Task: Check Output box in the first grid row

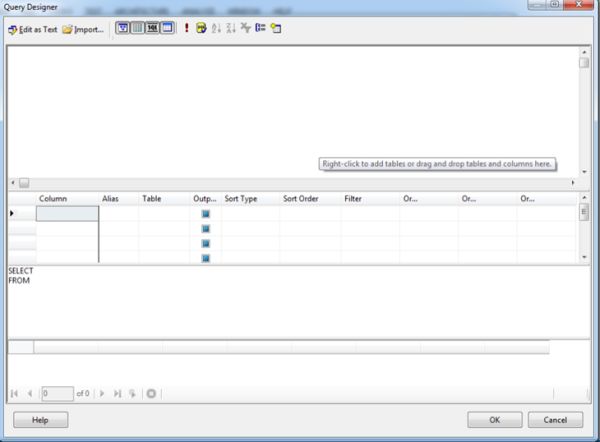Action: click(205, 214)
